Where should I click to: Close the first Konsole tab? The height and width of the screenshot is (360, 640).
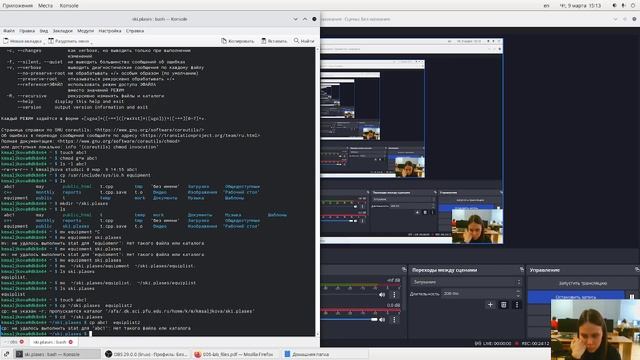tap(22, 342)
